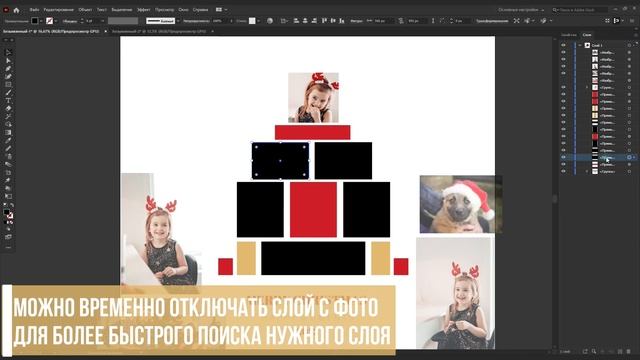The width and height of the screenshot is (640, 360).
Task: Select the Selection (black arrow) tool
Action: (x=8, y=53)
